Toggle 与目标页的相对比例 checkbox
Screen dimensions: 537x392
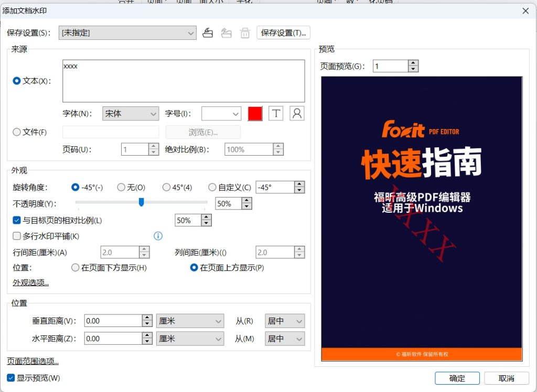pyautogui.click(x=16, y=220)
